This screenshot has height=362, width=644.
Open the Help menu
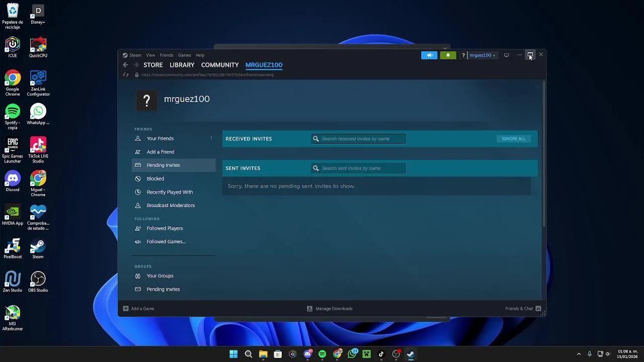(x=200, y=55)
